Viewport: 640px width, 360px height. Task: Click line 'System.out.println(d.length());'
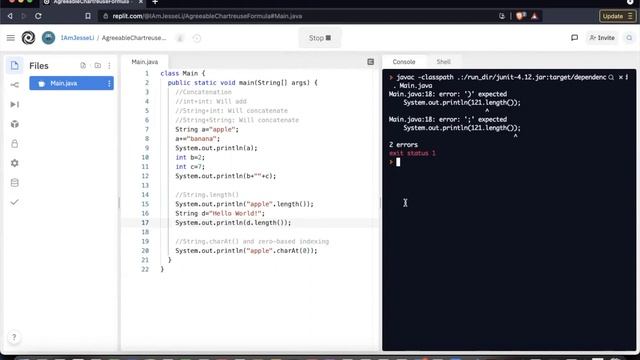click(233, 223)
